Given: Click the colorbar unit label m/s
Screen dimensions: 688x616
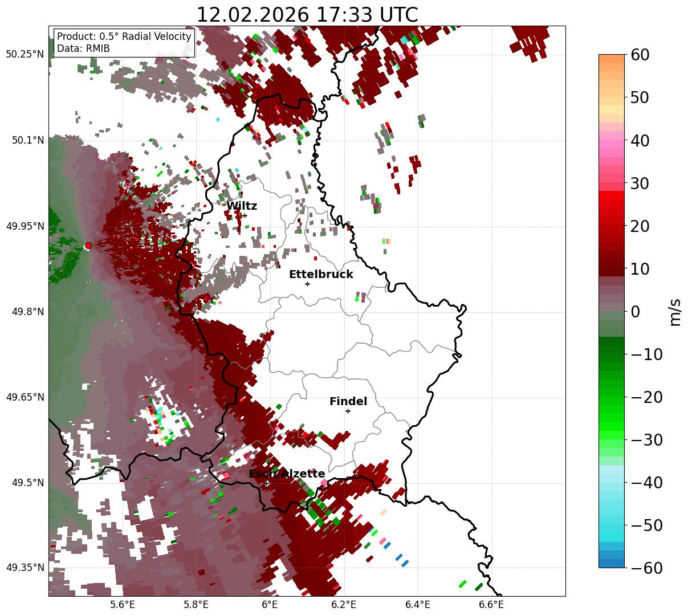Looking at the screenshot, I should click(x=675, y=311).
